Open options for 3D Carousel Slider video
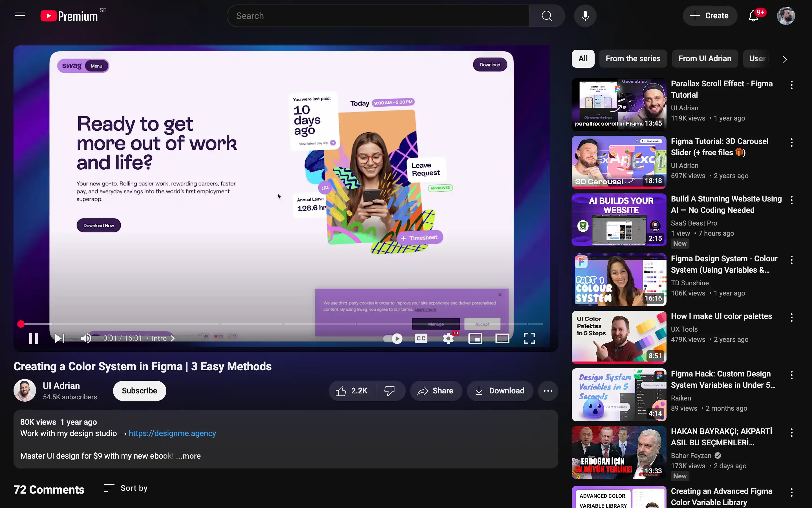 [x=791, y=143]
